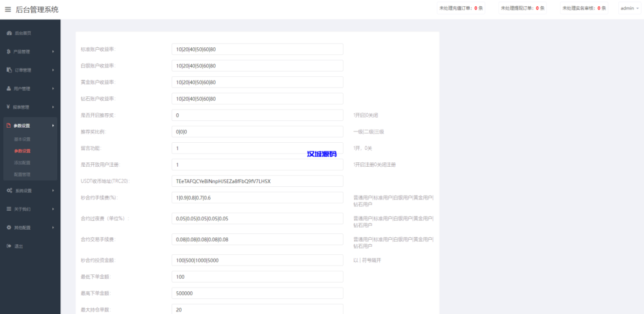
Task: Expand the 产品管理 submenu arrow
Action: click(x=53, y=52)
